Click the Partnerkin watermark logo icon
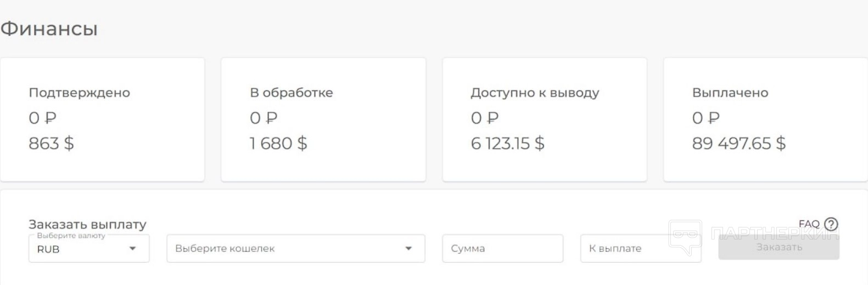The image size is (868, 285). (685, 237)
